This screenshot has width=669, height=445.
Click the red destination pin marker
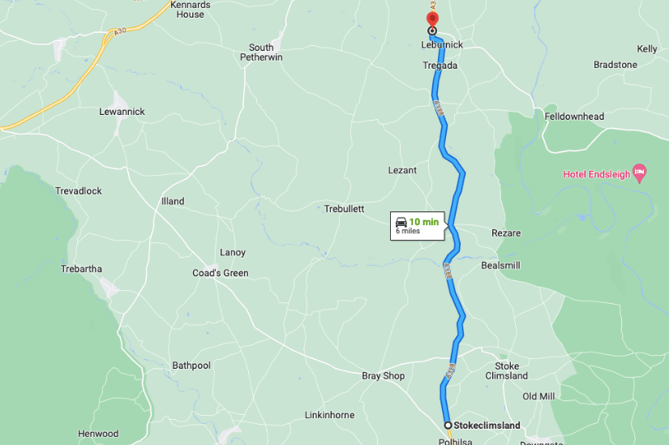pyautogui.click(x=432, y=20)
